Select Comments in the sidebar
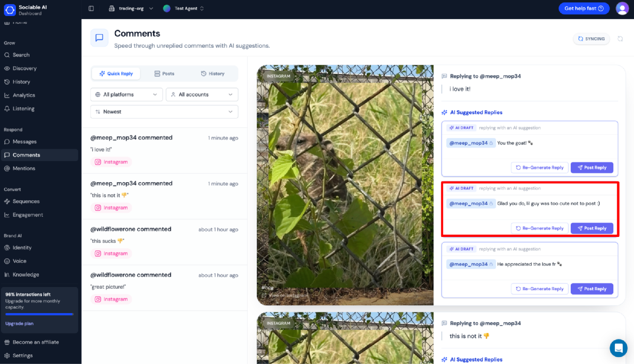634x364 pixels. click(39, 155)
